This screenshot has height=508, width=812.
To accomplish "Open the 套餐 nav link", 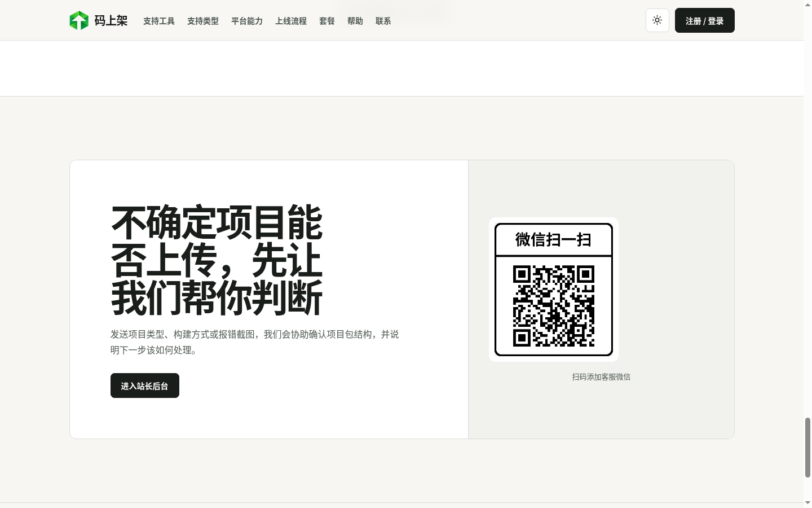I will tap(327, 21).
